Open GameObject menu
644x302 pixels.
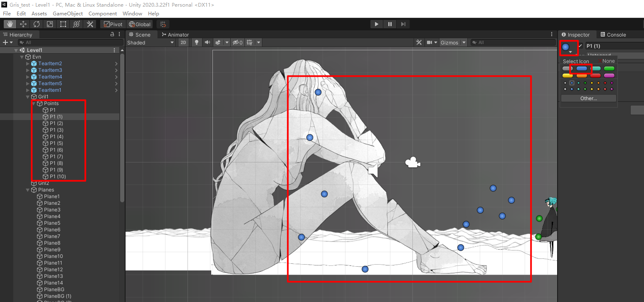[x=68, y=14]
